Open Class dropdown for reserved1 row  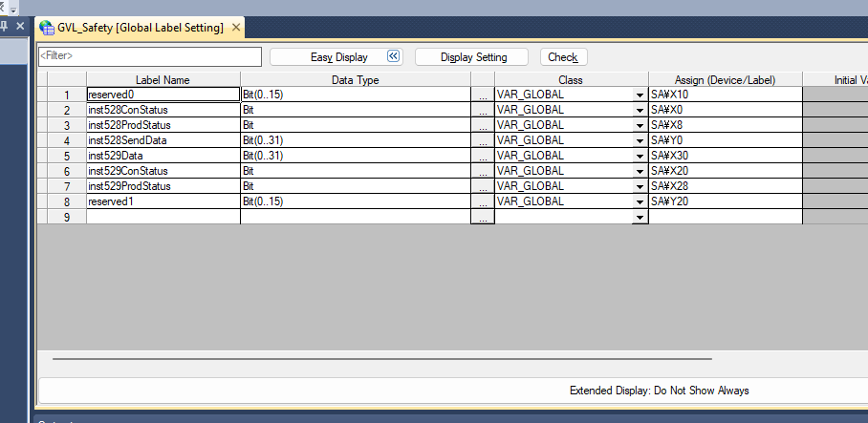coord(640,201)
